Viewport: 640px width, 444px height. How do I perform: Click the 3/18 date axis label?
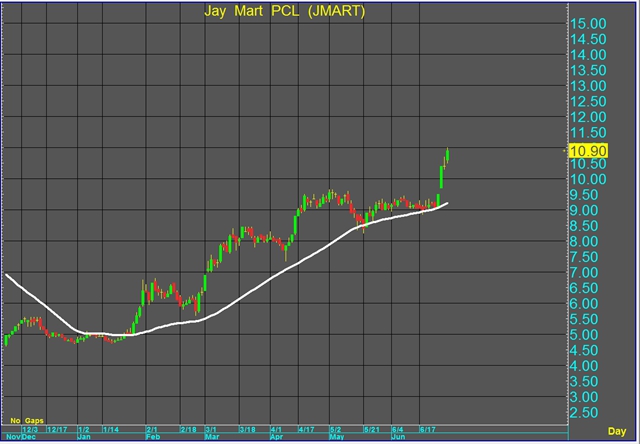click(248, 430)
